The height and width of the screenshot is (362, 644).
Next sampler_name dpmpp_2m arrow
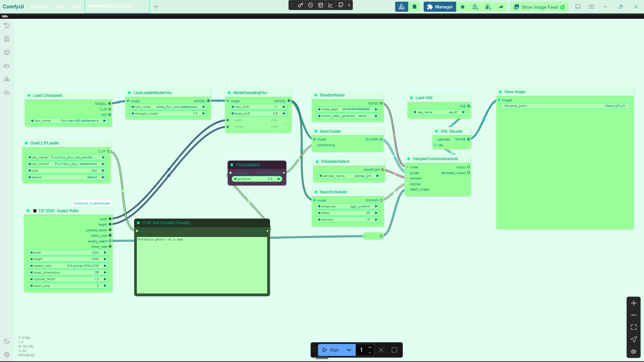pos(378,176)
